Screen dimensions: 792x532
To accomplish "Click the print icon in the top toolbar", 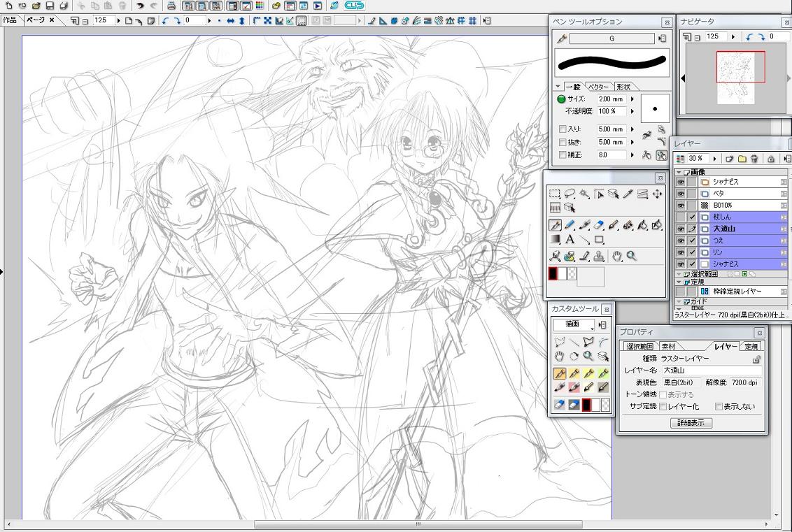I will pyautogui.click(x=171, y=6).
